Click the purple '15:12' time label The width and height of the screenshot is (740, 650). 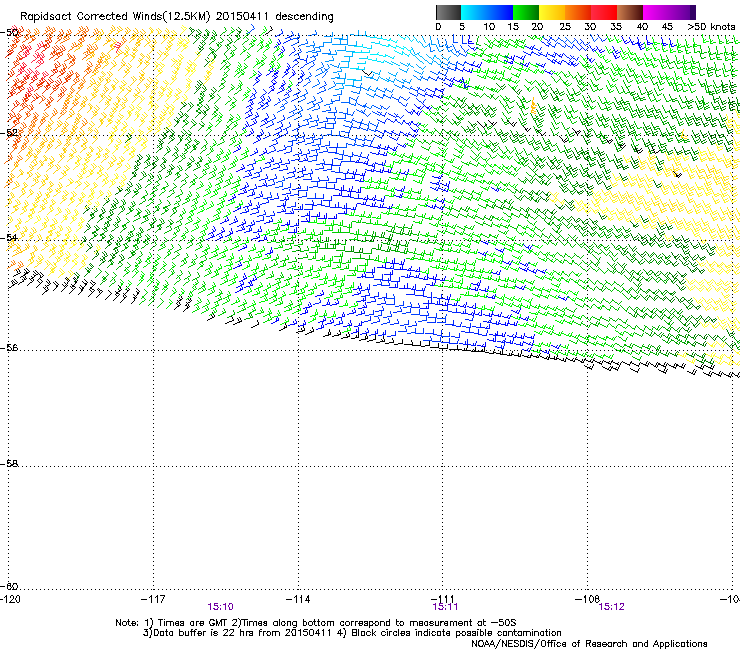coord(612,607)
